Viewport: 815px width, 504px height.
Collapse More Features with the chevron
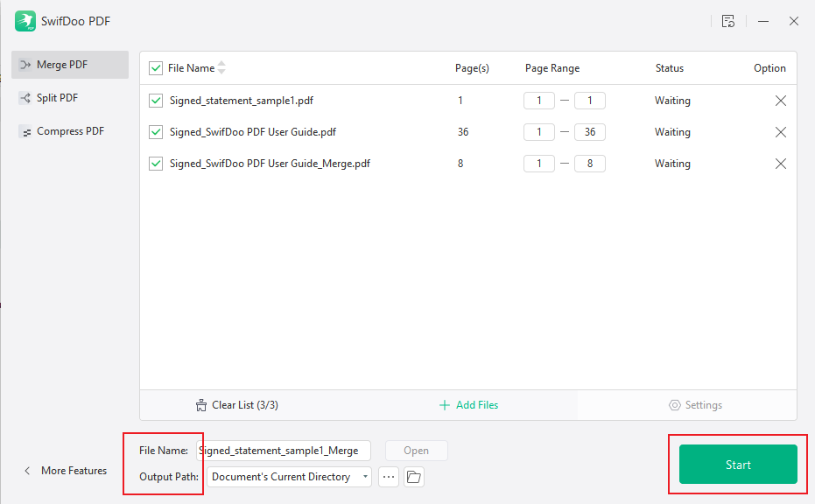pos(26,470)
